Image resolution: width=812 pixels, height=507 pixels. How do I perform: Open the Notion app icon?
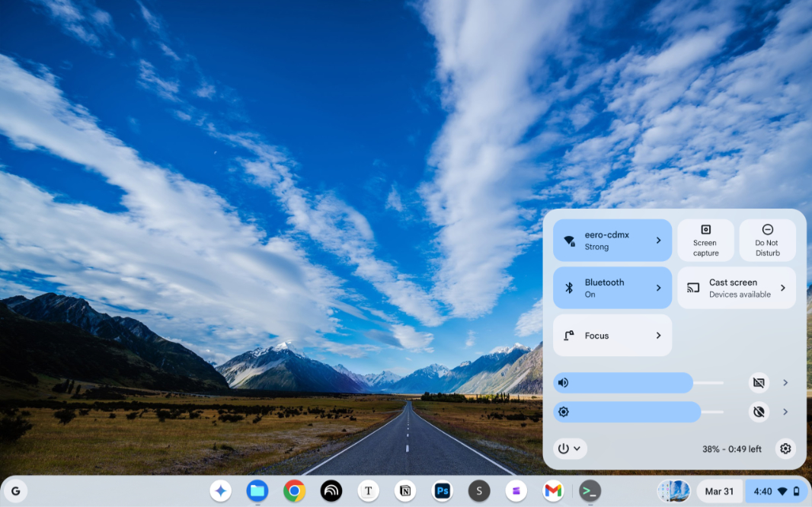405,491
